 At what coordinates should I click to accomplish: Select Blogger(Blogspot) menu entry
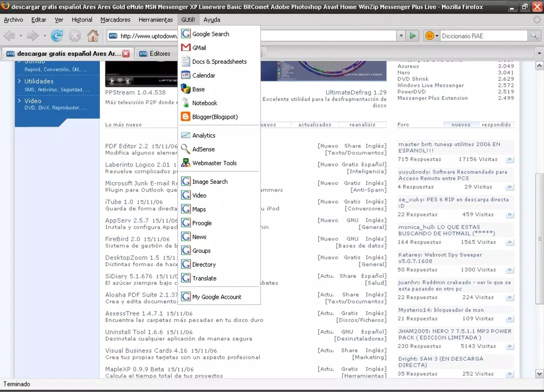click(x=219, y=117)
